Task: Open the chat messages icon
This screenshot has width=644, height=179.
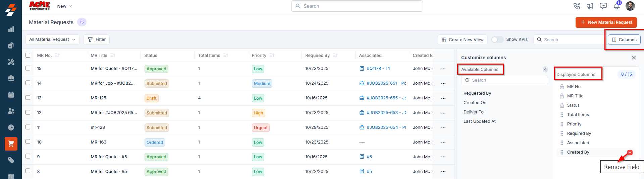Action: click(603, 6)
